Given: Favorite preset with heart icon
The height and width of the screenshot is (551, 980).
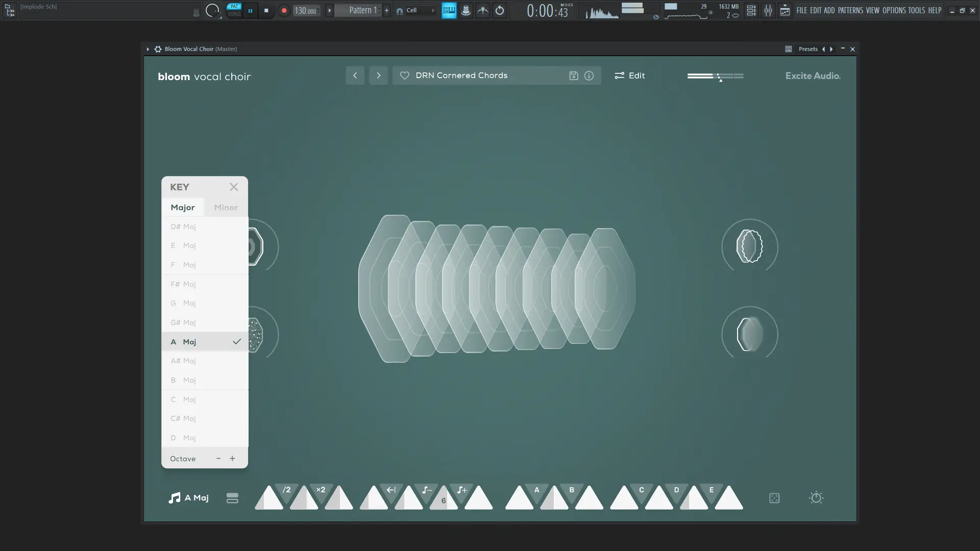Looking at the screenshot, I should (404, 76).
